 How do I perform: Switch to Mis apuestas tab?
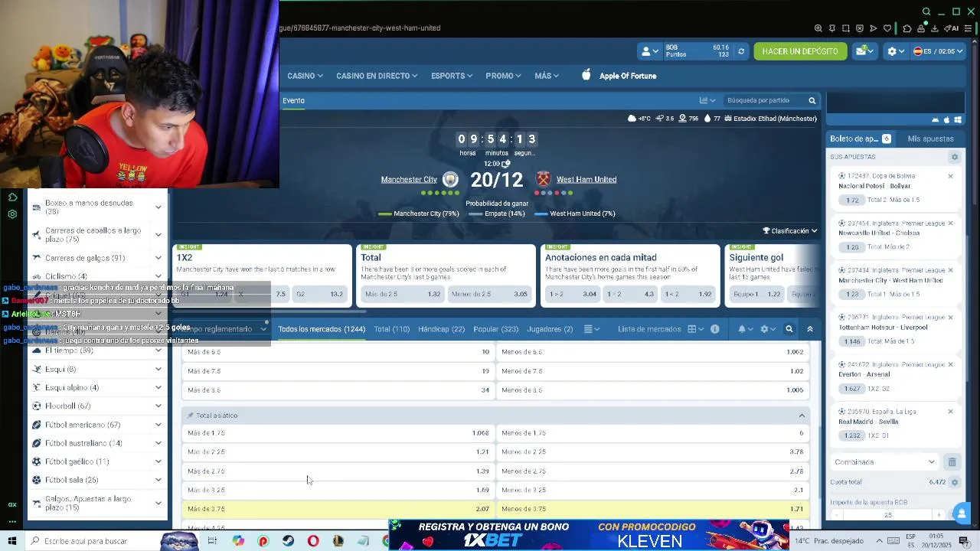pyautogui.click(x=930, y=139)
